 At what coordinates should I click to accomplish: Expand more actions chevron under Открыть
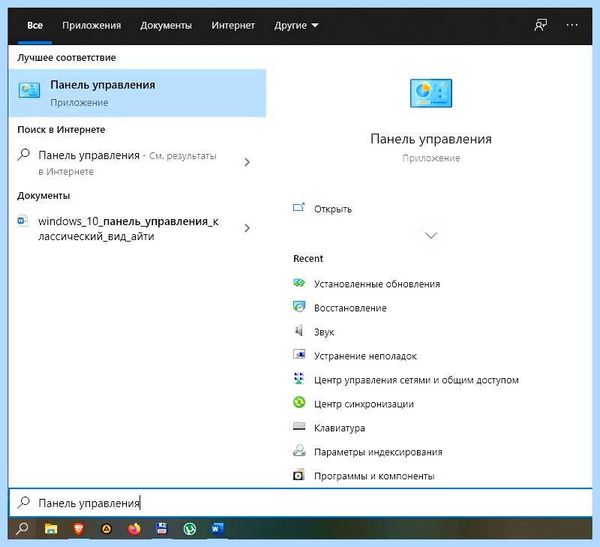[431, 235]
